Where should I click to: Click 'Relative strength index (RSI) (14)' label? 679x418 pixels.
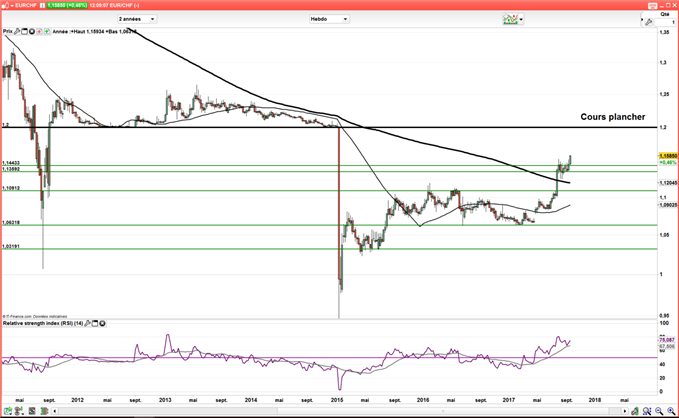43,323
